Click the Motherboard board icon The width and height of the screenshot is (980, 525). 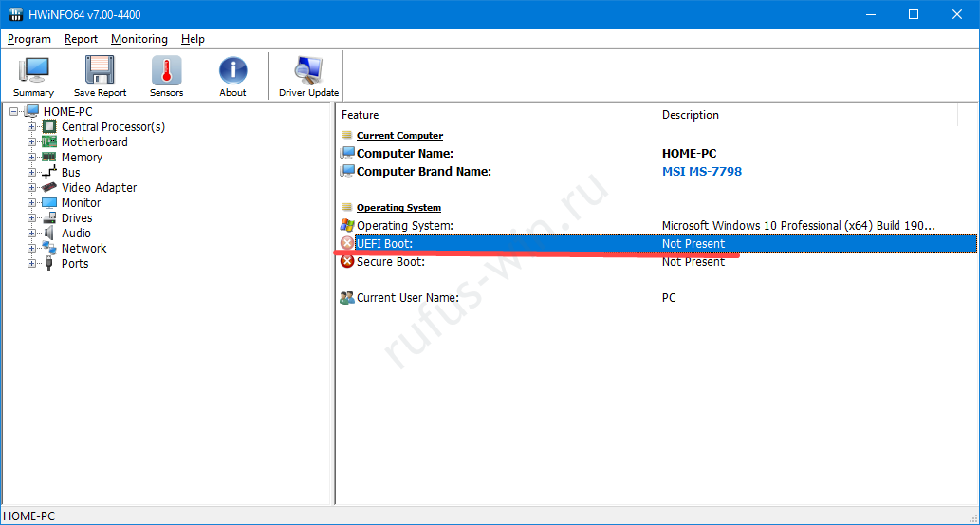[x=48, y=142]
